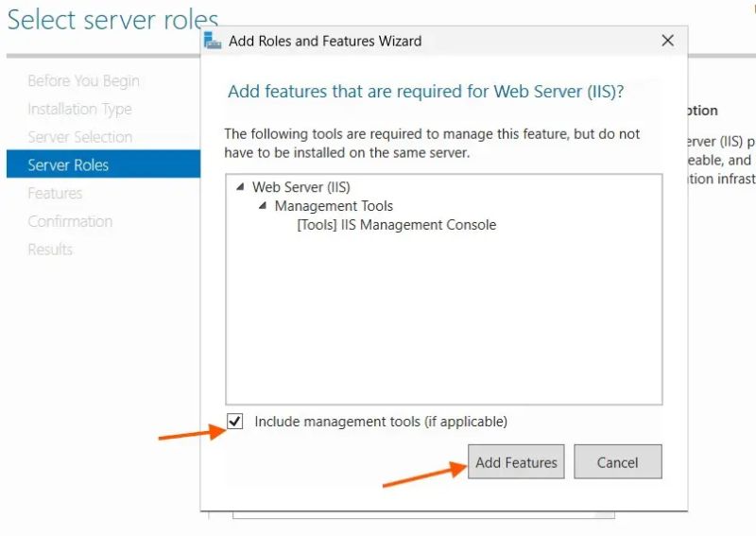
Task: Select the Management Tools tree label
Action: [x=334, y=206]
